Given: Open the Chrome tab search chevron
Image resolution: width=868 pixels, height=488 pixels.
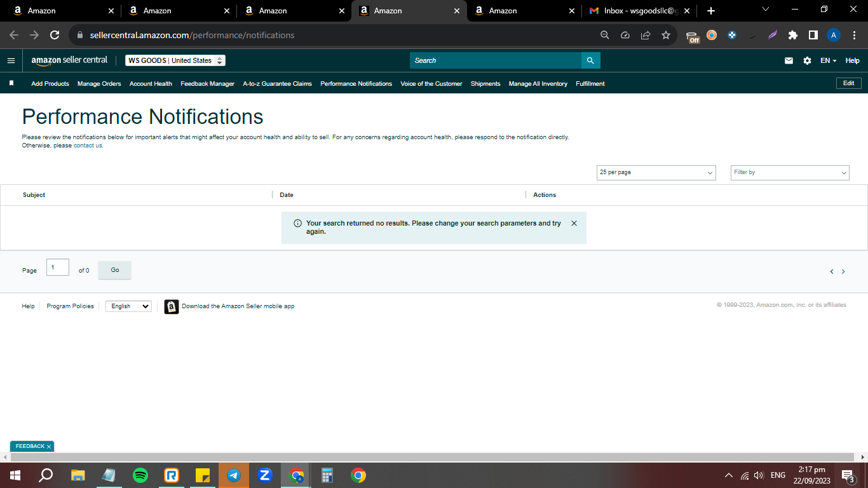Looking at the screenshot, I should click(x=765, y=10).
